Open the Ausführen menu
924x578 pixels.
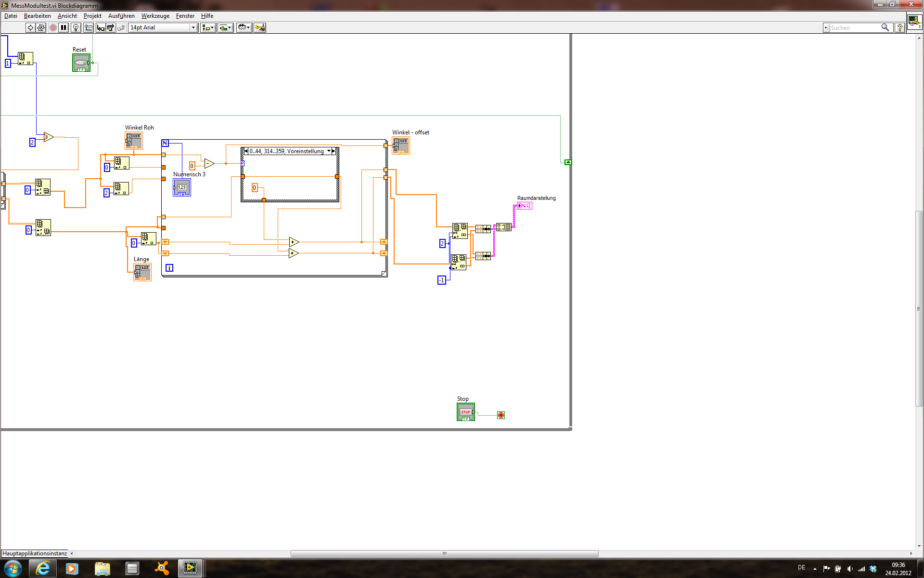tap(121, 16)
